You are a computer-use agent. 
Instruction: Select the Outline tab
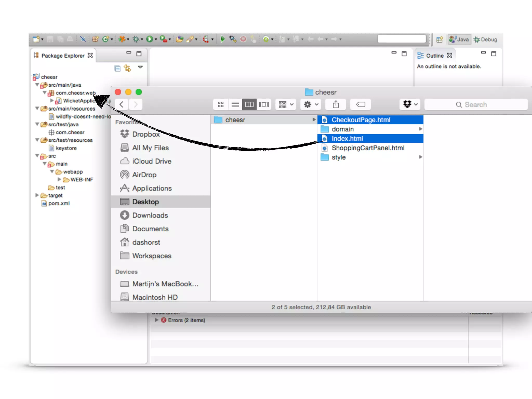435,56
